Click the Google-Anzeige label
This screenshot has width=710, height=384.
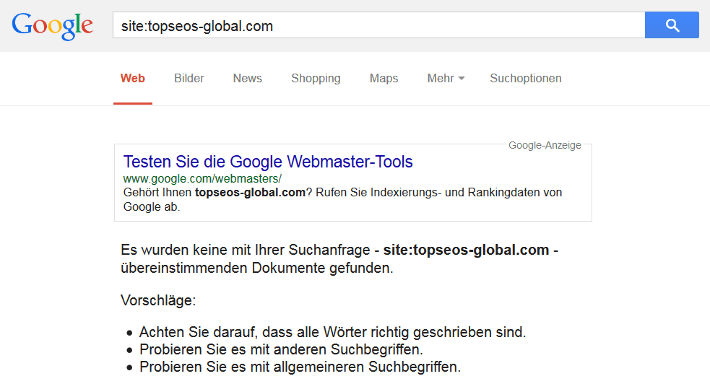tap(545, 145)
